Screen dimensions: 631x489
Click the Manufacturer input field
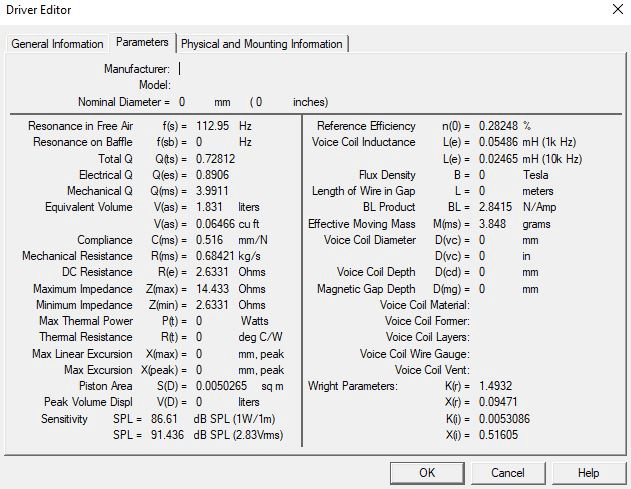click(x=258, y=69)
